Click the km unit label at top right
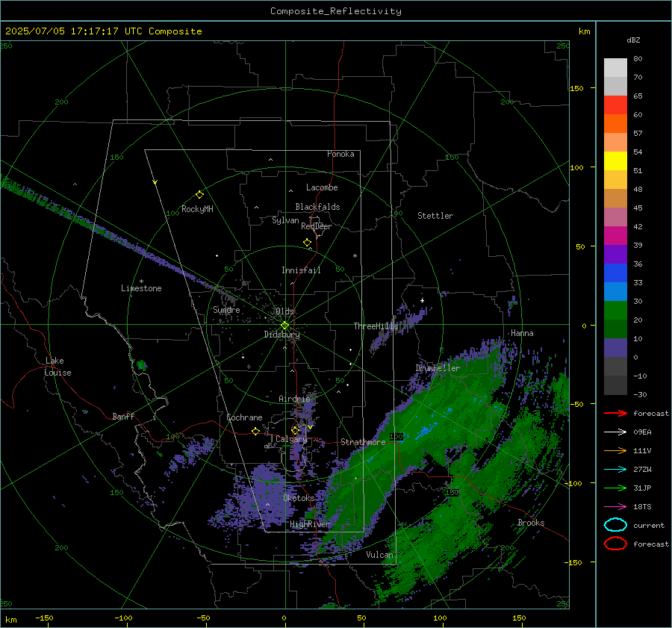Screen dimensions: 672x628 584,31
